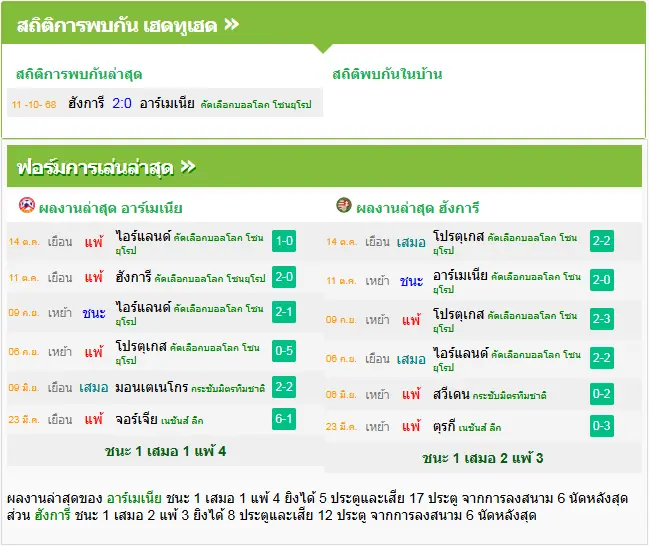Click ผลงานล่าสุด ฮังการี heading
Image resolution: width=649 pixels, height=546 pixels.
pos(418,208)
